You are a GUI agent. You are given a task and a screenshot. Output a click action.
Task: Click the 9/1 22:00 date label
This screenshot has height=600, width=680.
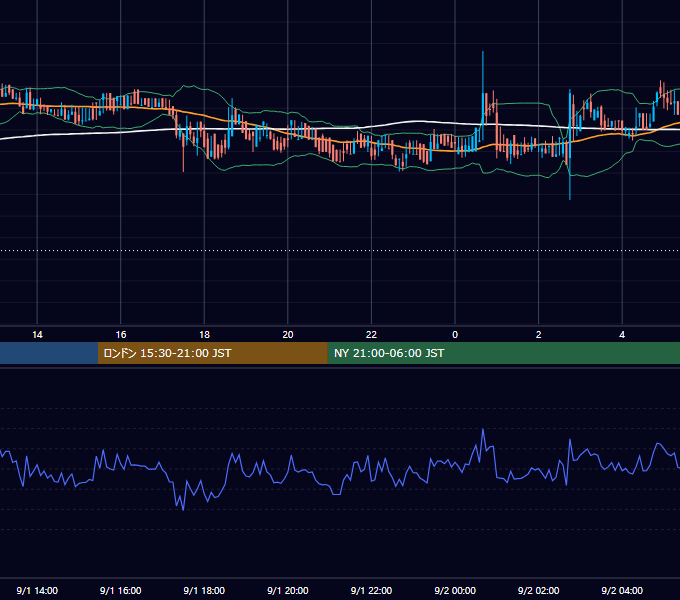click(371, 590)
